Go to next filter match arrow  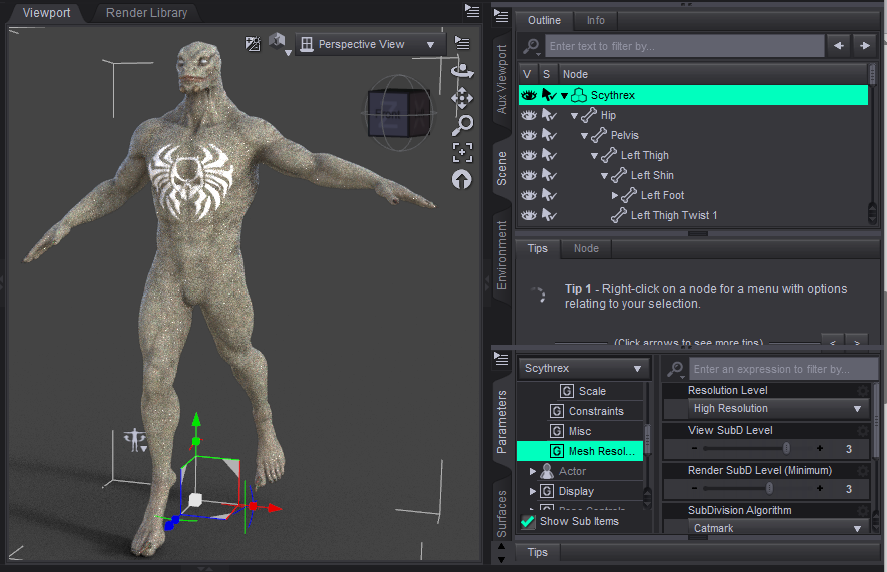[x=864, y=46]
